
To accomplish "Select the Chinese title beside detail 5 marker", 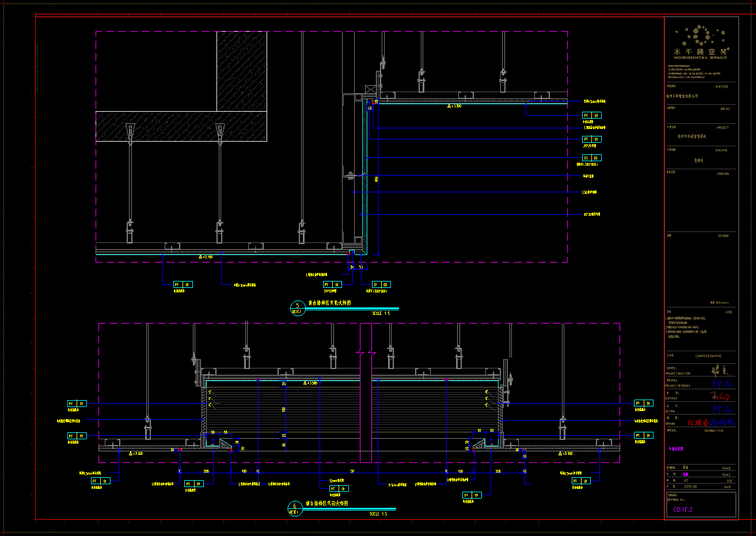I will [329, 302].
